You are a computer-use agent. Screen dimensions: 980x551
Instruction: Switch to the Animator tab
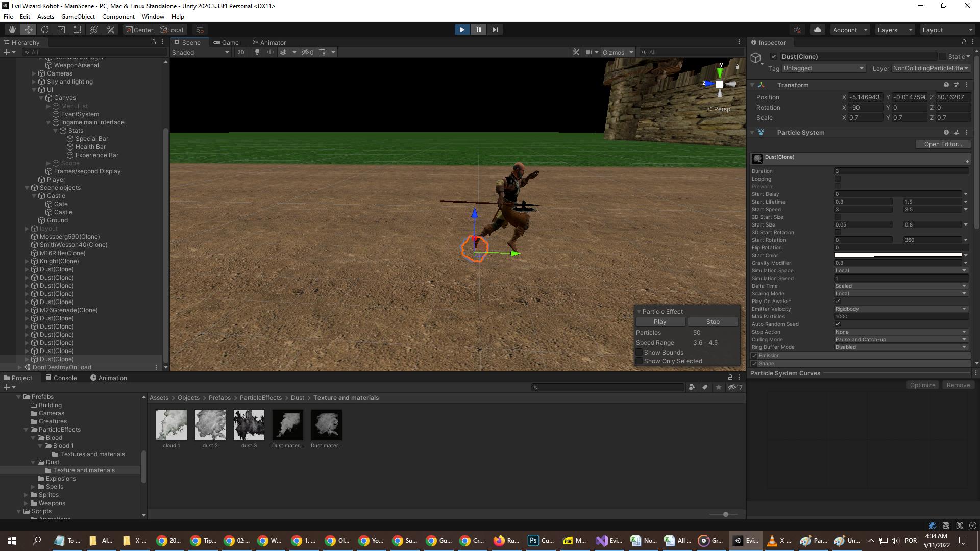pyautogui.click(x=269, y=42)
